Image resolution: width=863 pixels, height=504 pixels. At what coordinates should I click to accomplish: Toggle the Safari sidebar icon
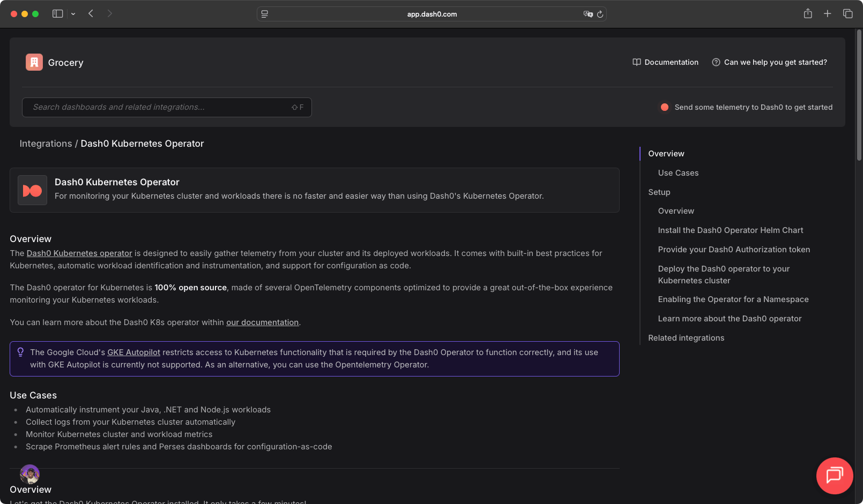(57, 13)
